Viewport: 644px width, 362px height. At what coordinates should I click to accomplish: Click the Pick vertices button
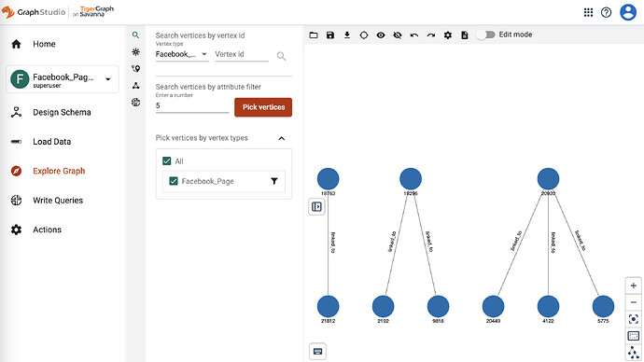click(x=263, y=107)
